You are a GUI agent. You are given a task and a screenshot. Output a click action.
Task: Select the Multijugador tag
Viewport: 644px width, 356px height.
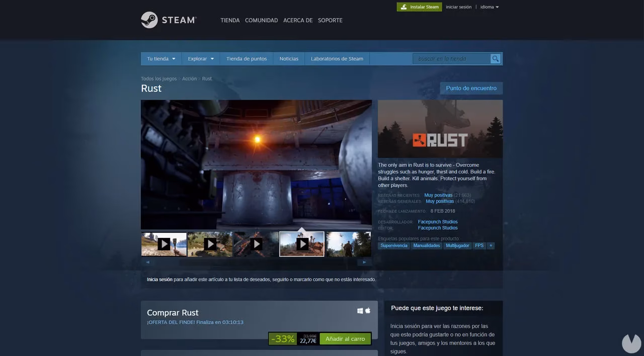tap(457, 245)
